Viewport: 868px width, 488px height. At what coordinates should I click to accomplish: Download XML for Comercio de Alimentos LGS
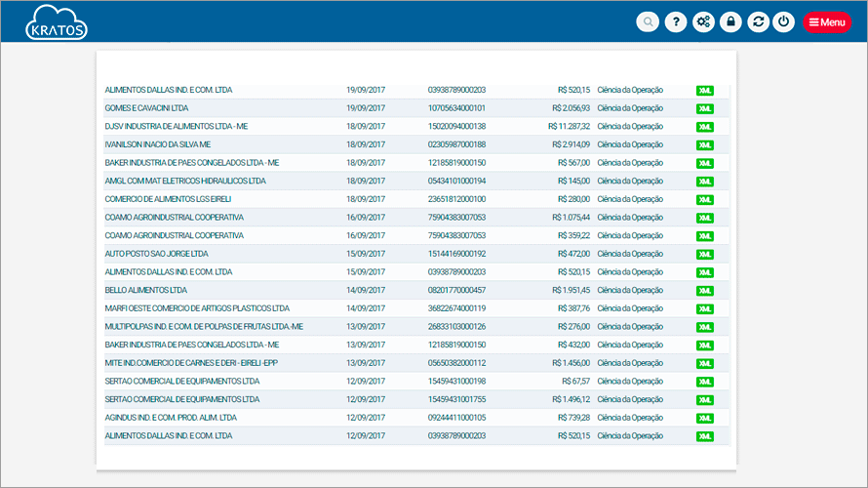[x=705, y=200]
